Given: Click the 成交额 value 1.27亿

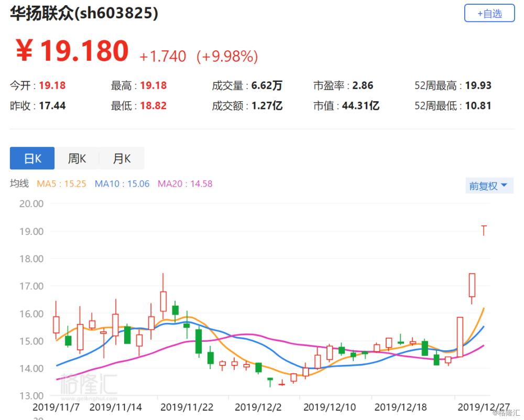Looking at the screenshot, I should (267, 106).
